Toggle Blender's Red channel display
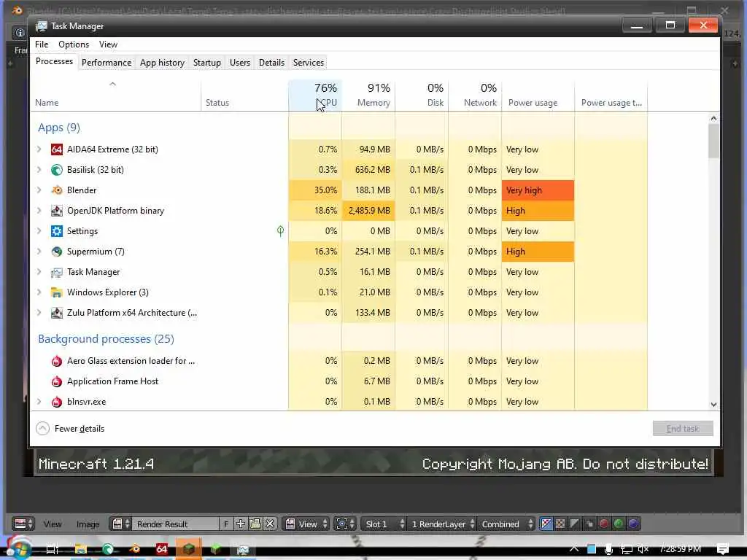Screen dimensions: 747x560 coord(604,524)
